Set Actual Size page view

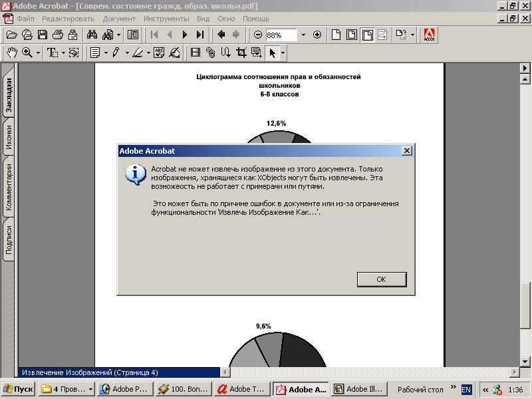tap(336, 35)
